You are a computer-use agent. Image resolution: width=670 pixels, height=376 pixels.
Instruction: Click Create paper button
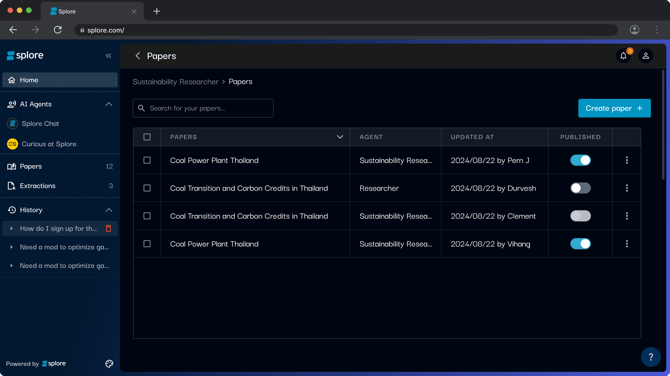(x=614, y=108)
